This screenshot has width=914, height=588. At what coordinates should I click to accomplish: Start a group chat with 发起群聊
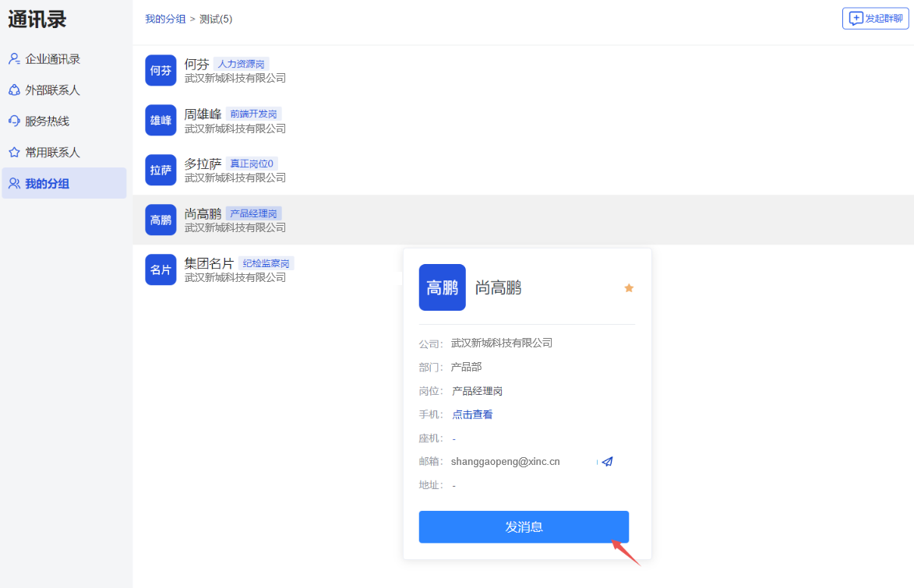click(x=877, y=19)
